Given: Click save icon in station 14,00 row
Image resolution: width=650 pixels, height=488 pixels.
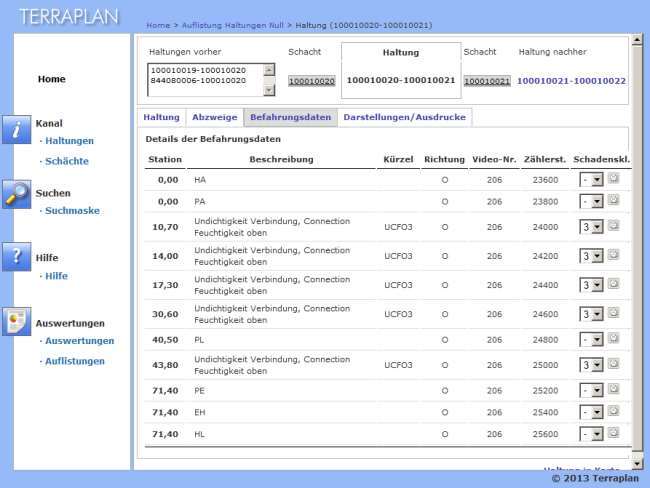Looking at the screenshot, I should [x=614, y=255].
